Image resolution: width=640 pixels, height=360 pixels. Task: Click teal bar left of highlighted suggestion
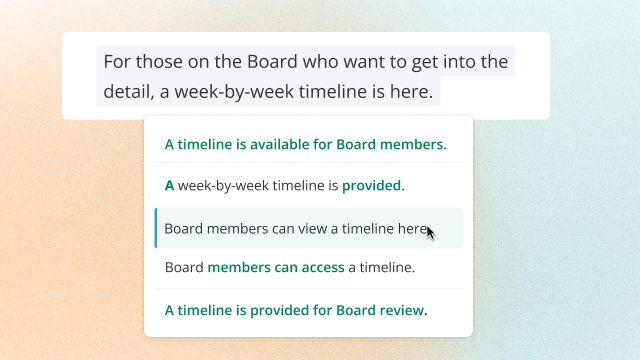point(156,228)
